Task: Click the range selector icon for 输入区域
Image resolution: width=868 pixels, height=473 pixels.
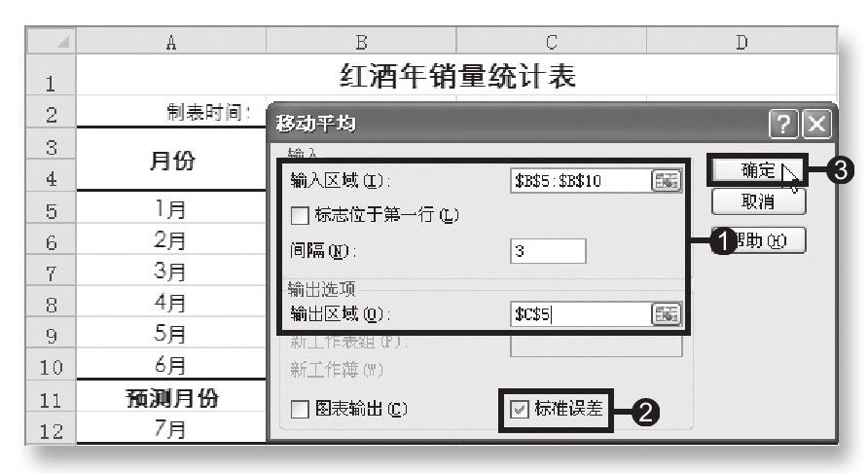Action: point(666,181)
